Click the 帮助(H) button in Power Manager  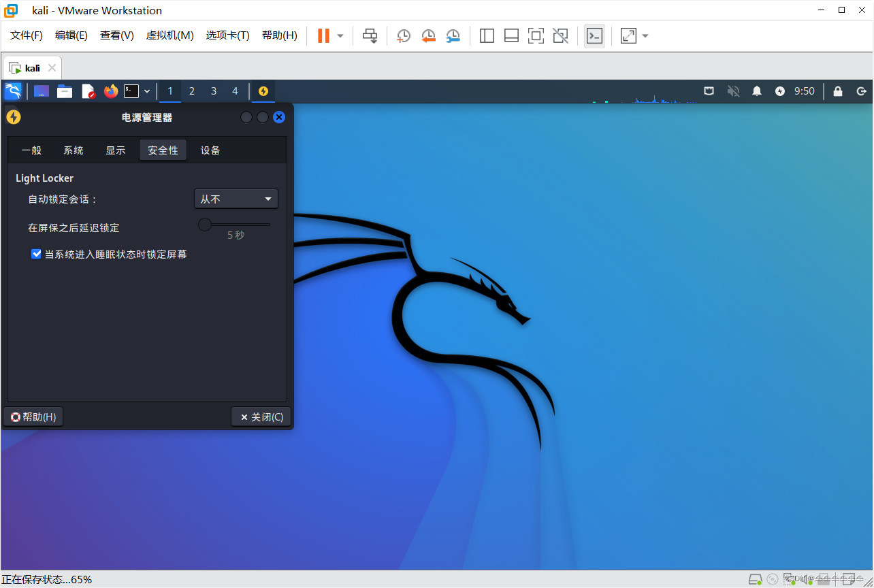click(x=33, y=416)
